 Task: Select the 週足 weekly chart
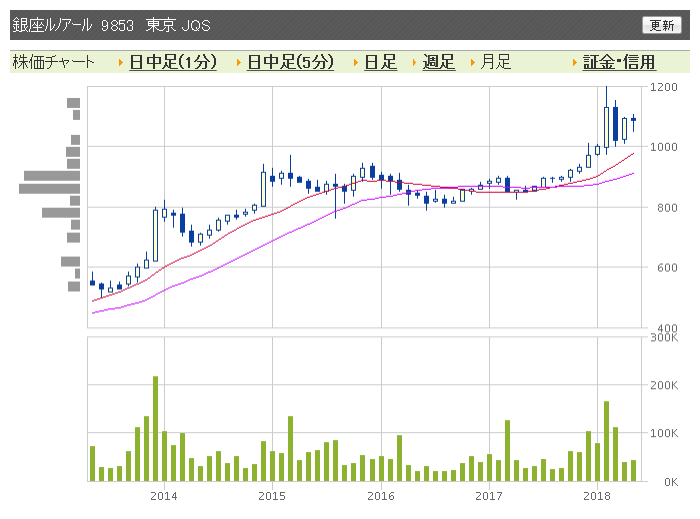pyautogui.click(x=438, y=62)
